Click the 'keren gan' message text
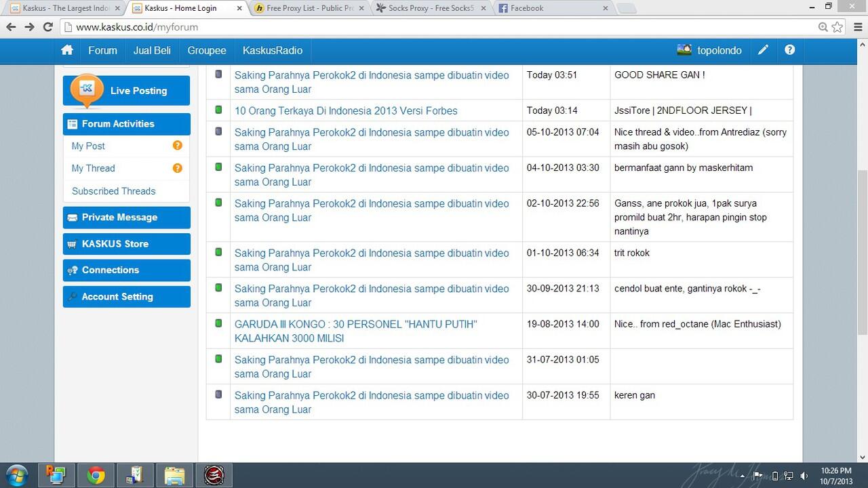This screenshot has height=488, width=868. coord(635,395)
